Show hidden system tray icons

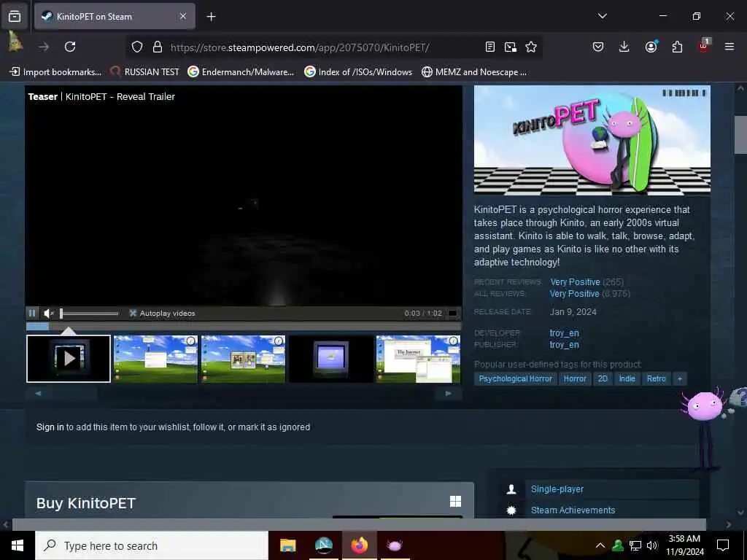point(600,545)
